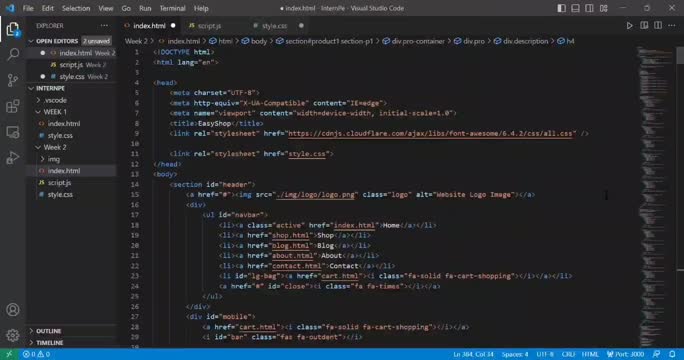Toggle the secondary side bar layout icon
The width and height of the screenshot is (684, 360).
pos(589,8)
